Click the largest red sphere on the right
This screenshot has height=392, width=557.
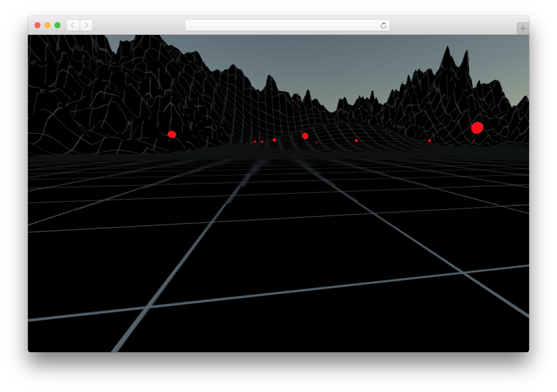pyautogui.click(x=477, y=128)
